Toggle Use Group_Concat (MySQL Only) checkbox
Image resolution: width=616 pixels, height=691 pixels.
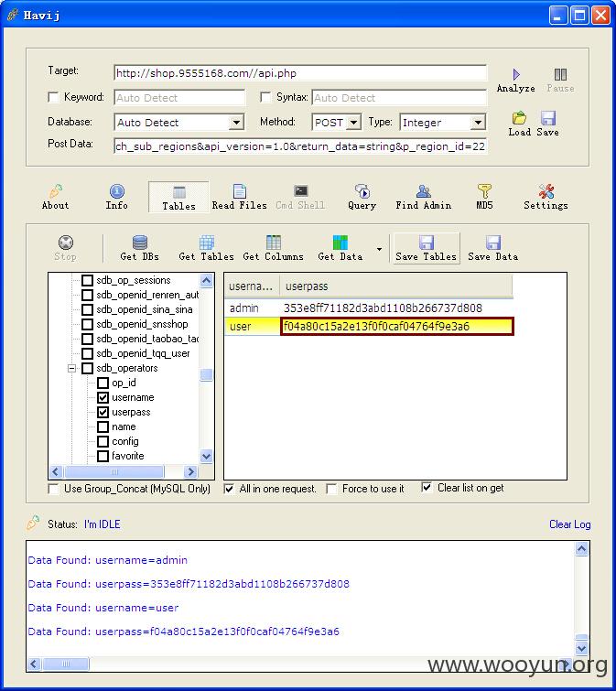(x=53, y=489)
